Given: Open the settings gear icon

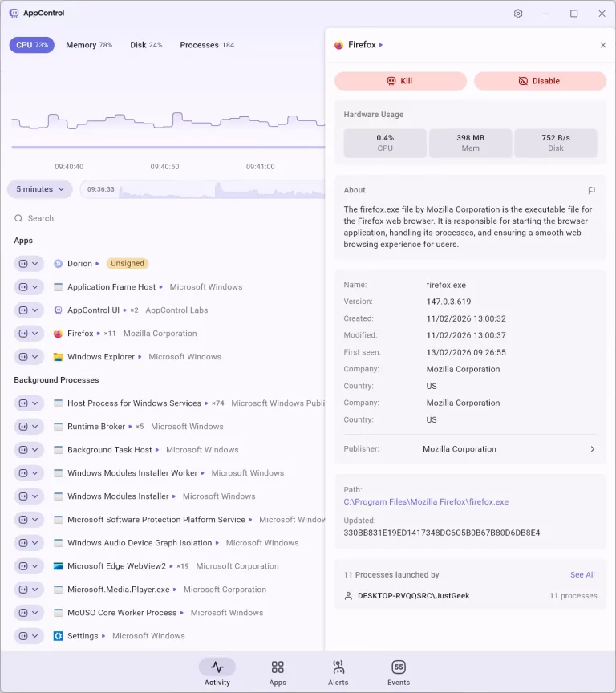Looking at the screenshot, I should [518, 14].
